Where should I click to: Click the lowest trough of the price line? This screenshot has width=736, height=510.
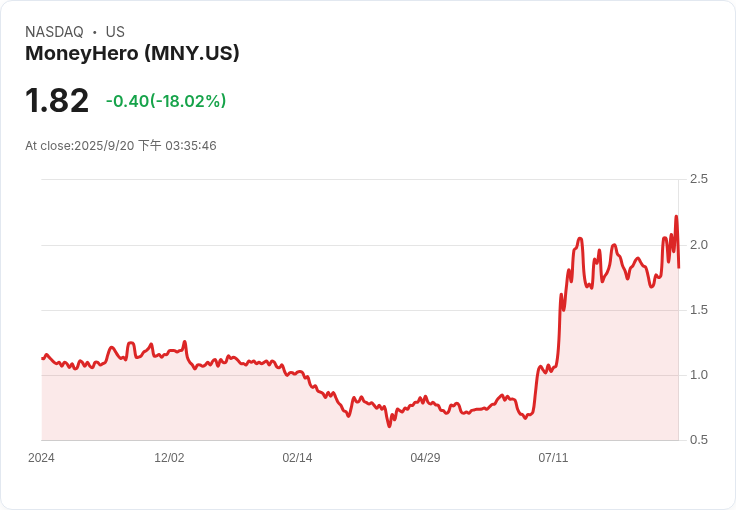[x=389, y=426]
